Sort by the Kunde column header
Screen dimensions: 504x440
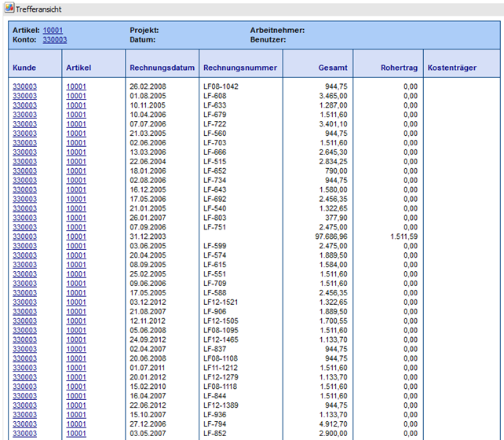point(24,68)
